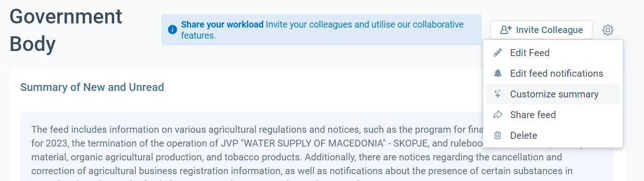This screenshot has width=644, height=181.
Task: Select Customize summary in the dropdown menu
Action: pos(553,94)
